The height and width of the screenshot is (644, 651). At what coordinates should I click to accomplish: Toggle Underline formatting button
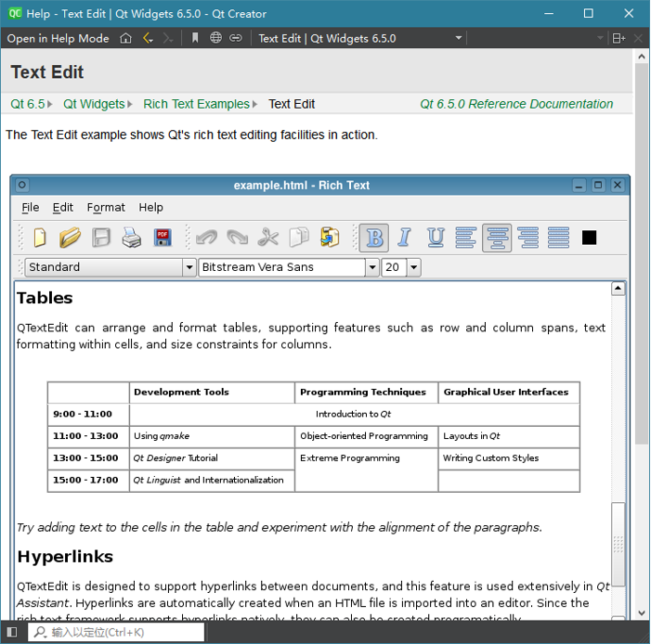point(436,238)
